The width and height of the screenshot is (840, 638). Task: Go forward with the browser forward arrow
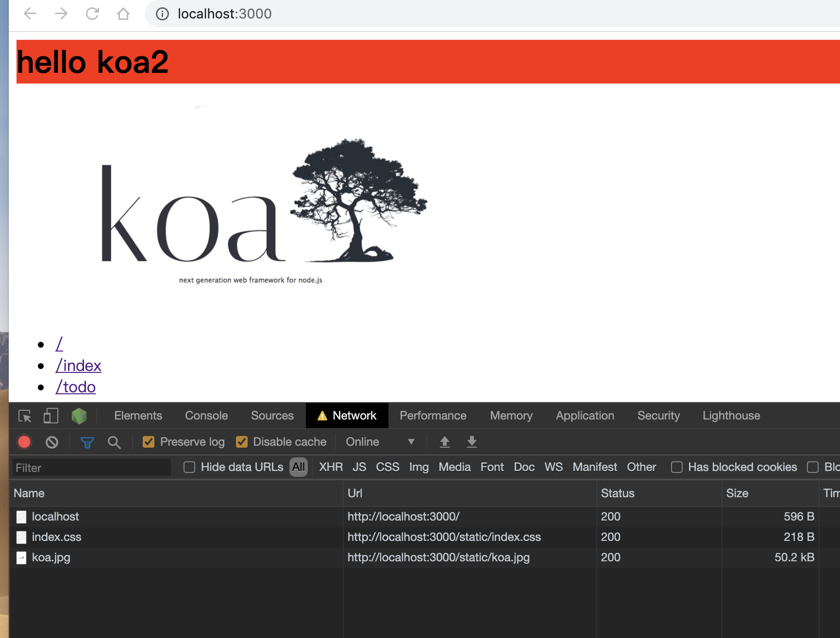pyautogui.click(x=61, y=14)
